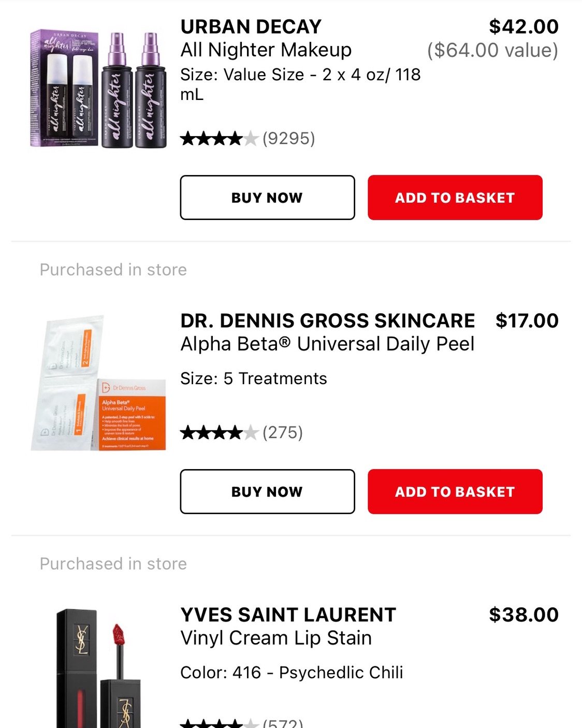The image size is (582, 728).
Task: Tap the $38.00 price of YSL lip stain
Action: pos(523,615)
